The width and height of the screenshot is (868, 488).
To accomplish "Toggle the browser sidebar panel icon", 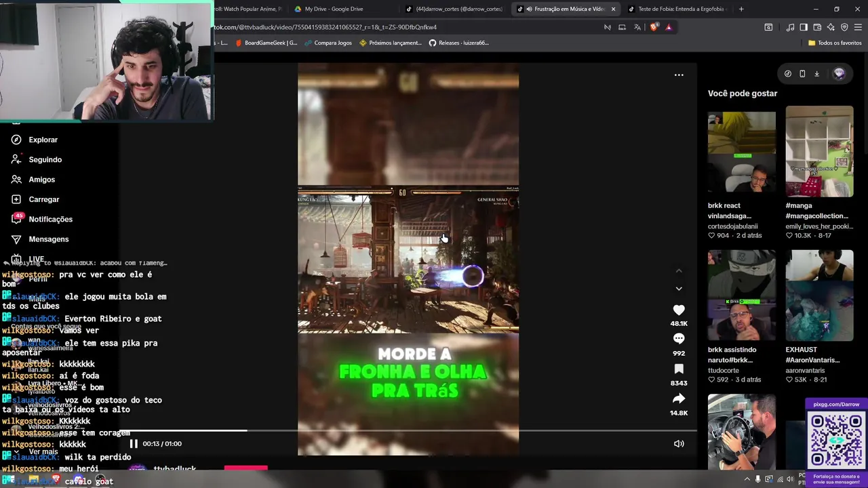I will 804,27.
